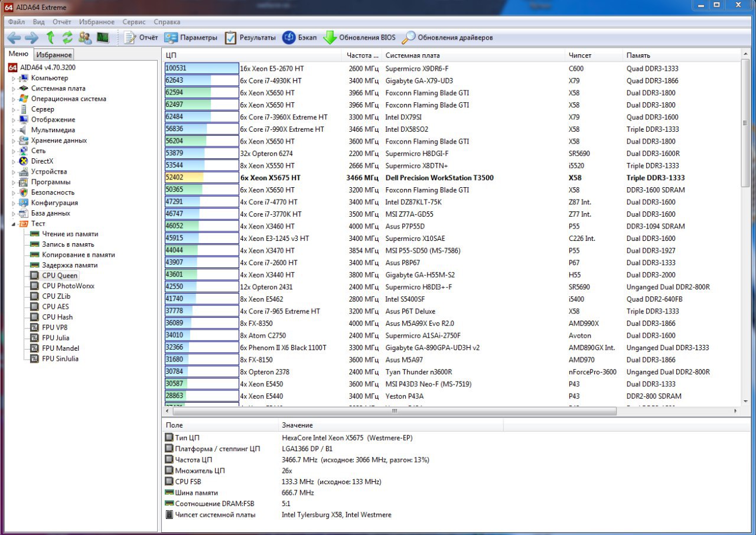Switch to the Меню tab in sidebar
Screen dimensions: 756x535
pyautogui.click(x=18, y=54)
